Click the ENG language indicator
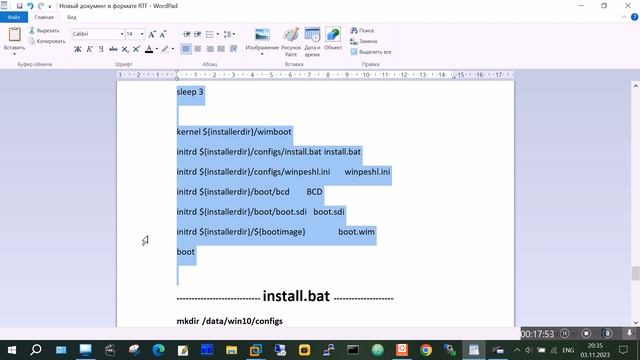The image size is (640, 360). tap(568, 350)
